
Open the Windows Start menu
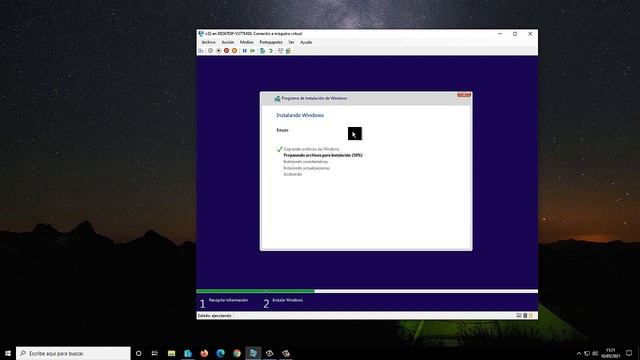tap(8, 353)
